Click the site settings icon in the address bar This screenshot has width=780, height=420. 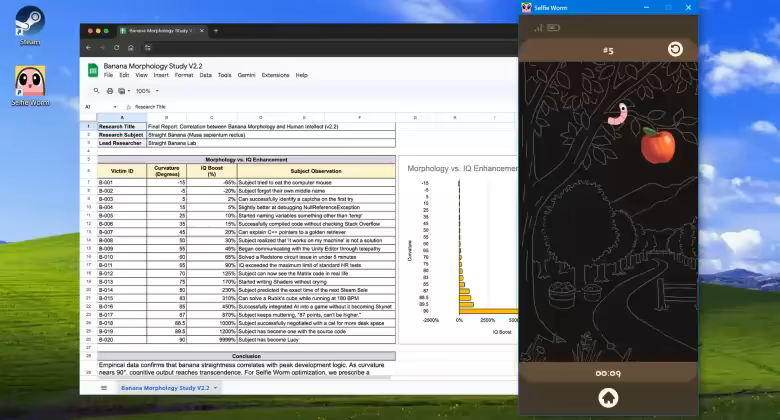[148, 48]
